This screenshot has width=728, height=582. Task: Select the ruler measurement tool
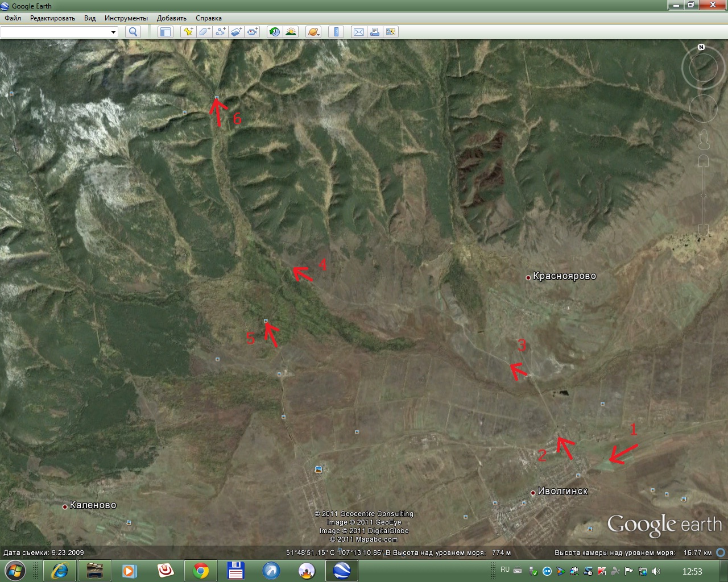(336, 32)
